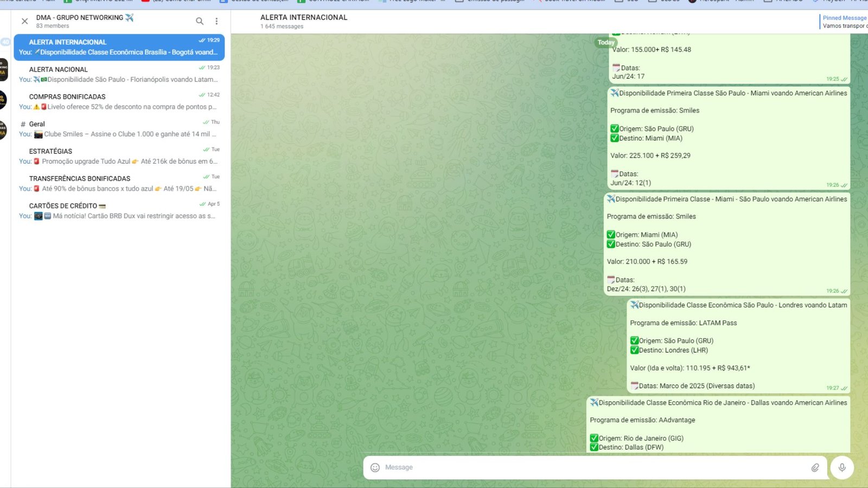Click the attach file paperclip icon

815,467
